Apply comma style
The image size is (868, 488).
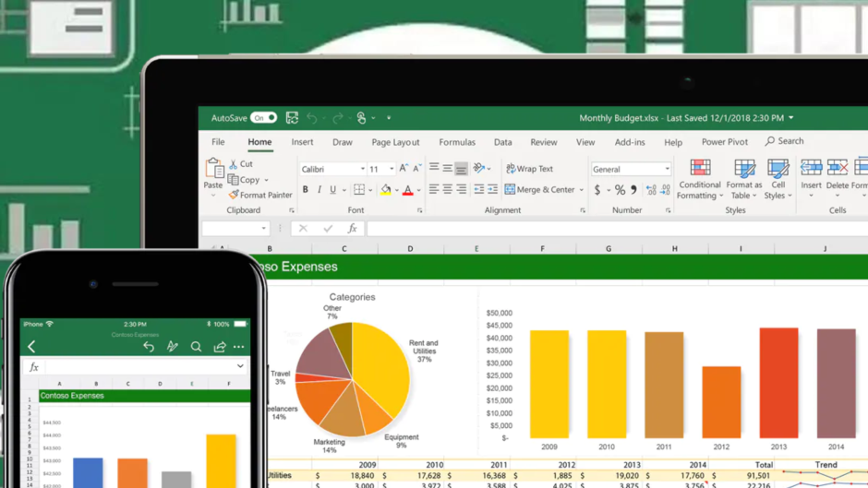(633, 190)
